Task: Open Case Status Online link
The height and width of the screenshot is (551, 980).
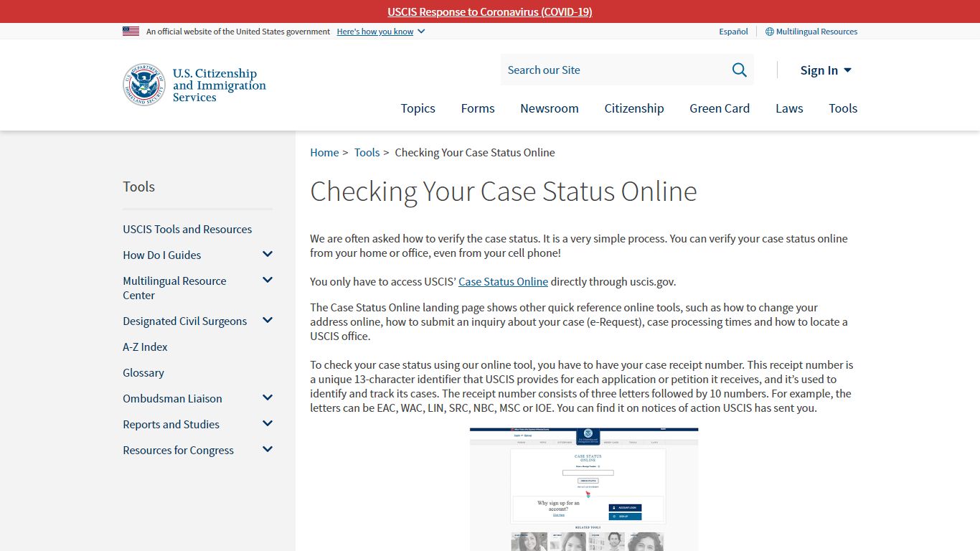Action: tap(503, 281)
